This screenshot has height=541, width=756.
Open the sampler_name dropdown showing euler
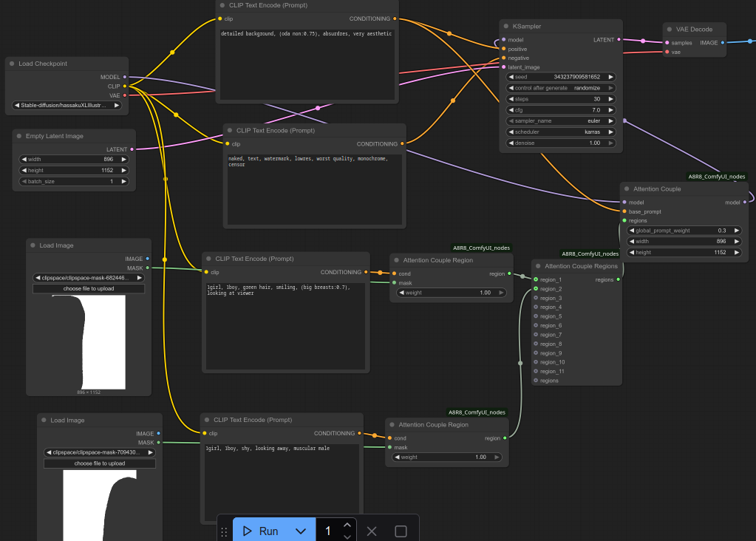[561, 121]
